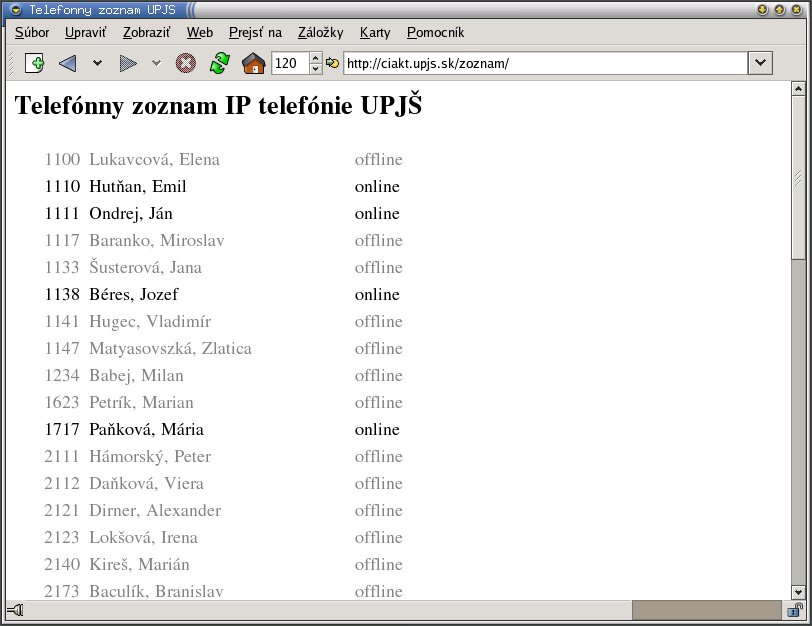The image size is (812, 626).
Task: Select entry Daňková, Viera
Action: [x=147, y=483]
